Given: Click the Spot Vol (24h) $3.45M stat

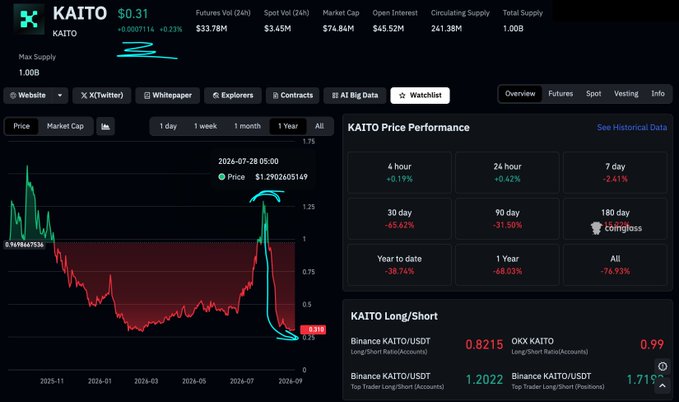Looking at the screenshot, I should click(x=286, y=21).
